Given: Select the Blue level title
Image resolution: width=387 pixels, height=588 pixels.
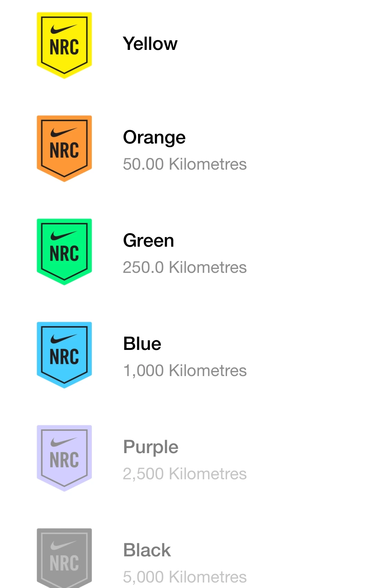Looking at the screenshot, I should coord(142,344).
